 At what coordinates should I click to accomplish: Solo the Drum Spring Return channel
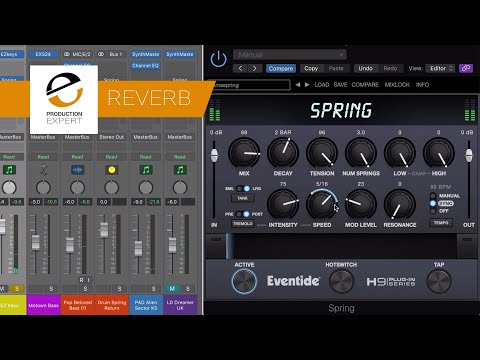coord(119,289)
